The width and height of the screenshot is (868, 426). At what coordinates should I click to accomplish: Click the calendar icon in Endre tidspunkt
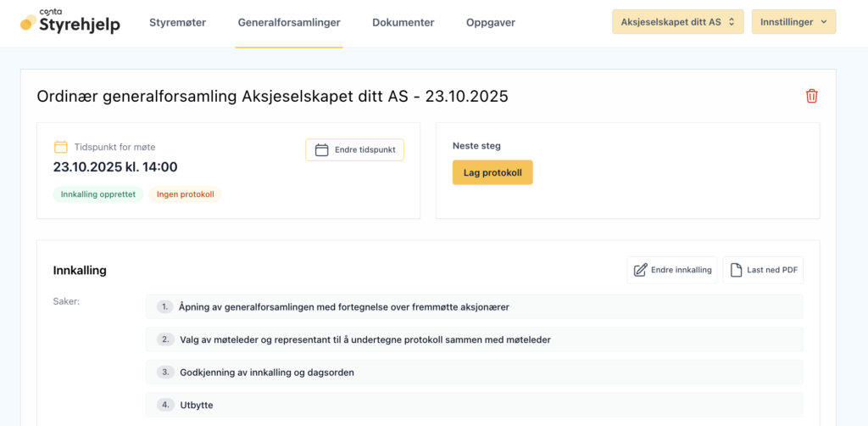click(x=321, y=150)
